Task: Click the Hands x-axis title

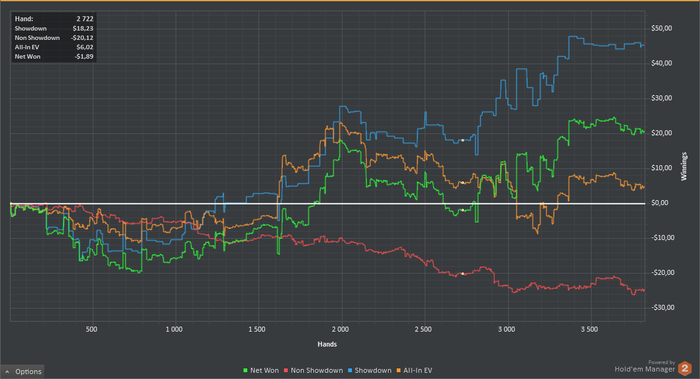Action: [x=327, y=344]
